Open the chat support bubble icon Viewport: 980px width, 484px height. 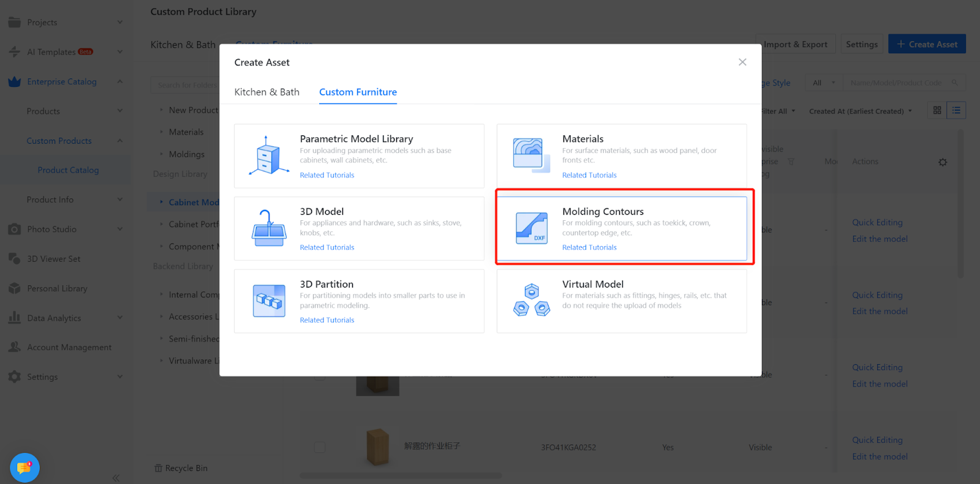coord(24,468)
